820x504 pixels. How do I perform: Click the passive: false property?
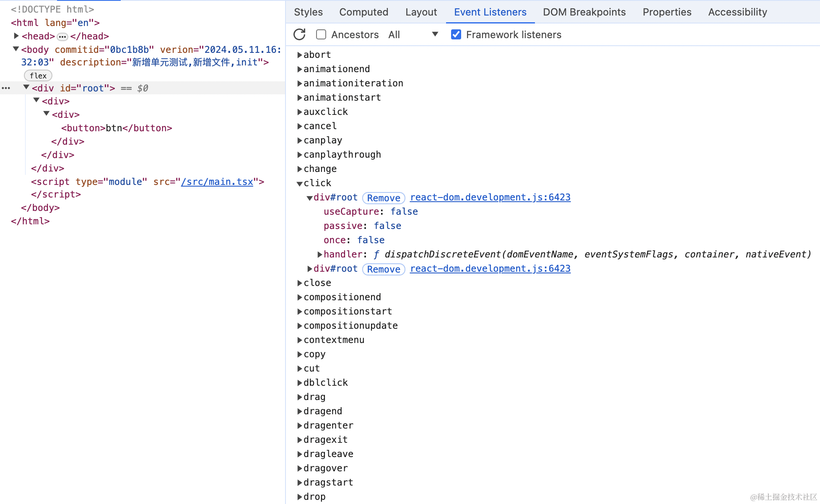[x=362, y=226]
